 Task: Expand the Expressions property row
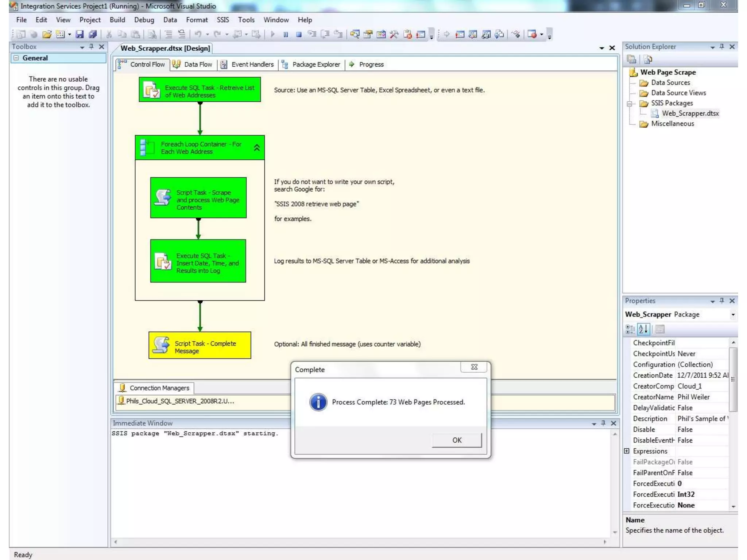point(627,451)
